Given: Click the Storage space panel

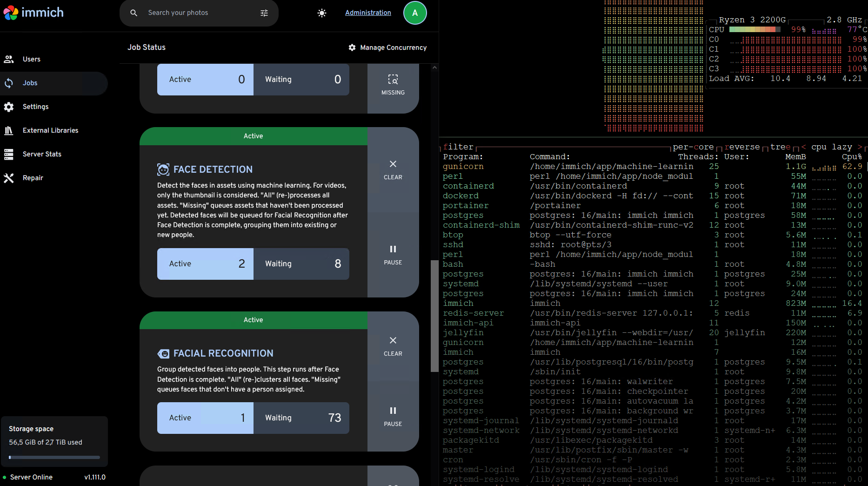Looking at the screenshot, I should click(54, 441).
